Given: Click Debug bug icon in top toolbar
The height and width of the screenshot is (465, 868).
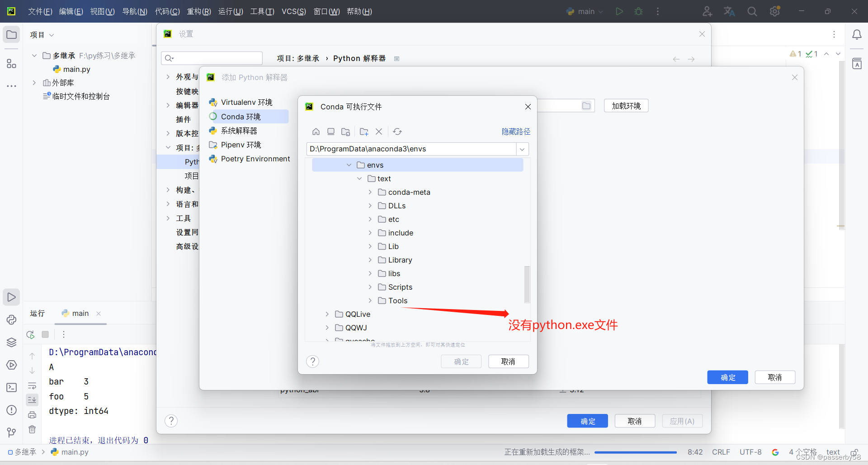Looking at the screenshot, I should 638,11.
